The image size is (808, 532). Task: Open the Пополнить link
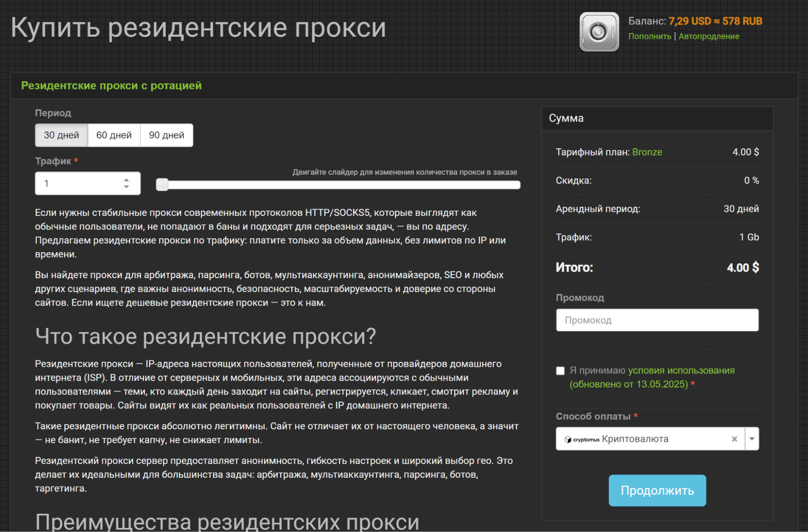click(x=649, y=36)
